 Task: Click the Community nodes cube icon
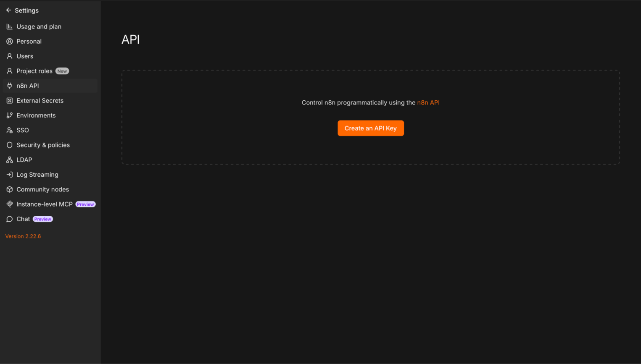(9, 189)
